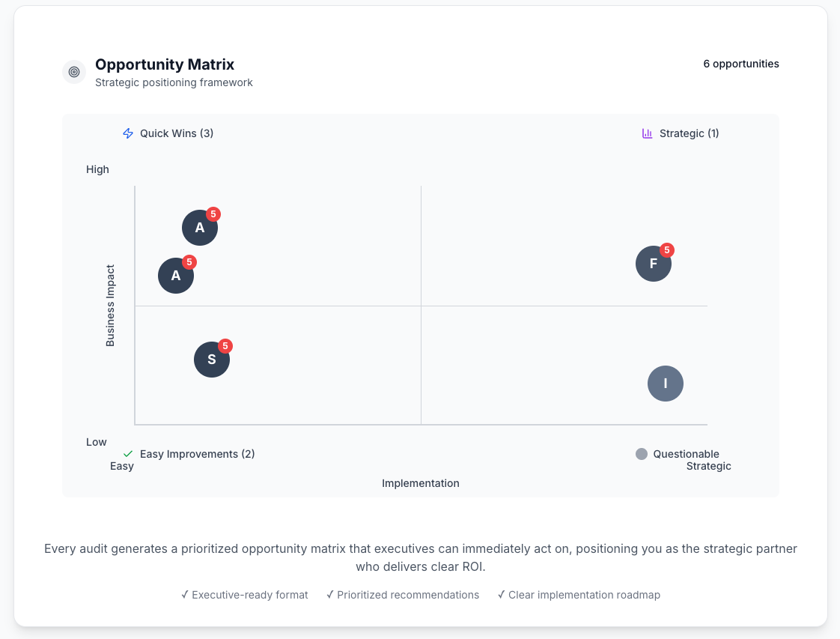Image resolution: width=840 pixels, height=639 pixels.
Task: Click the Prioritized recommendations text
Action: [407, 595]
